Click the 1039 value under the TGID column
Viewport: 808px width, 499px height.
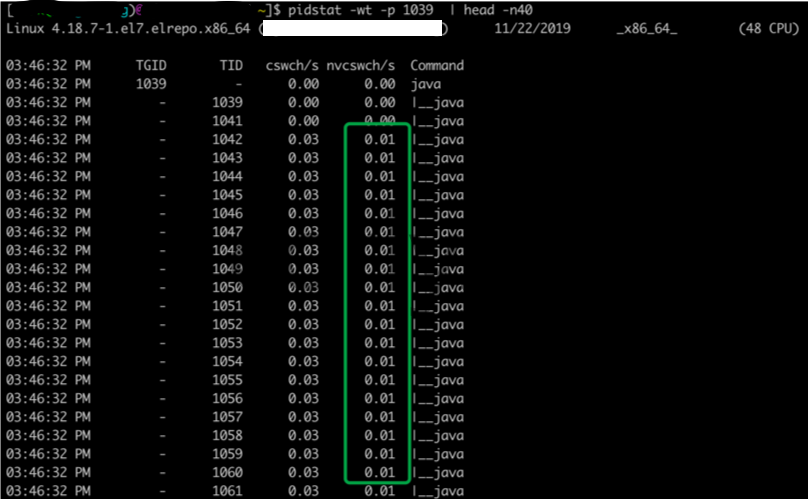pyautogui.click(x=152, y=84)
